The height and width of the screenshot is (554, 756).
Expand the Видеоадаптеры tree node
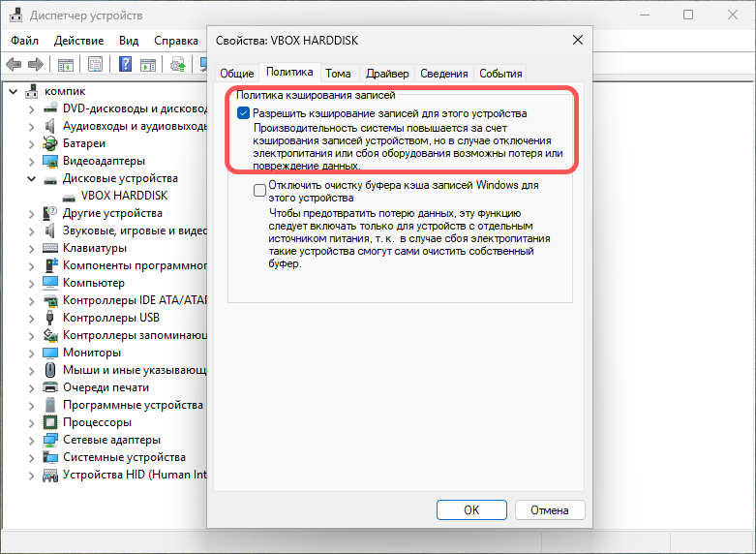[31, 161]
